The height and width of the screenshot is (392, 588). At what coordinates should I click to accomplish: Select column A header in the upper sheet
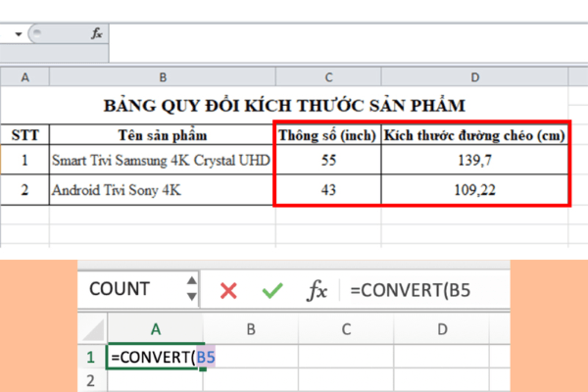pos(25,77)
